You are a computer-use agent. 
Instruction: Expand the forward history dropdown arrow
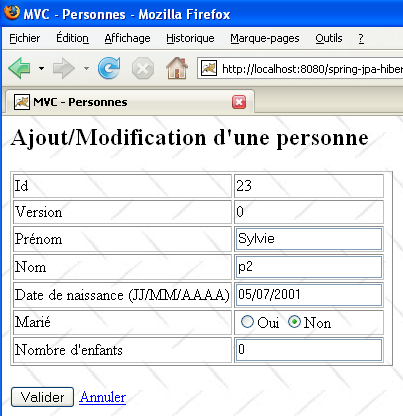point(86,69)
